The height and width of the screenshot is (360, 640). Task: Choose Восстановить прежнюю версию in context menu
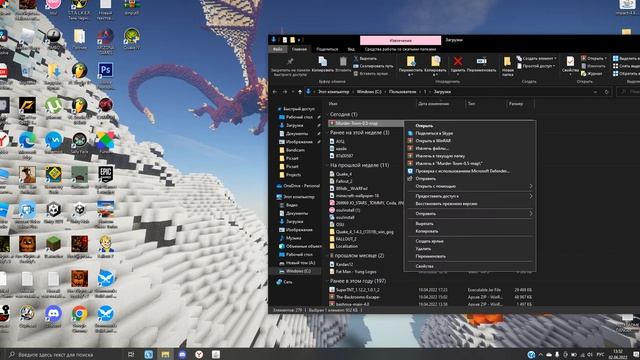click(x=469, y=204)
